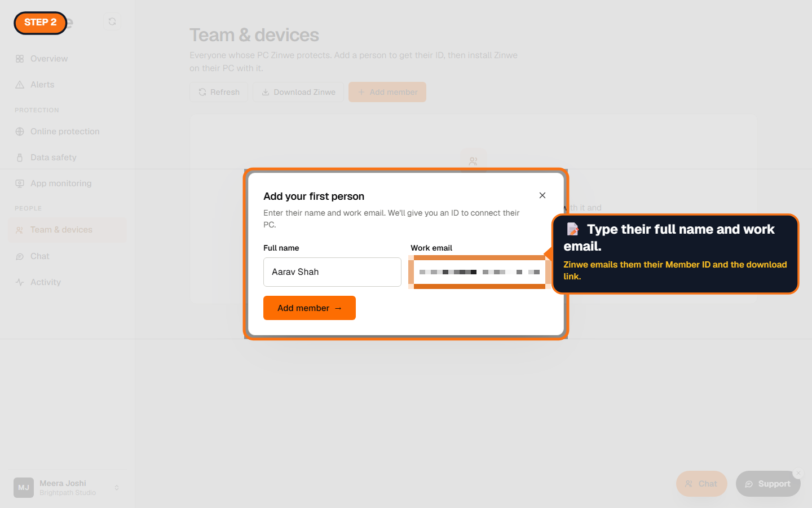Click the Activity pulse icon
The image size is (812, 508).
click(20, 282)
